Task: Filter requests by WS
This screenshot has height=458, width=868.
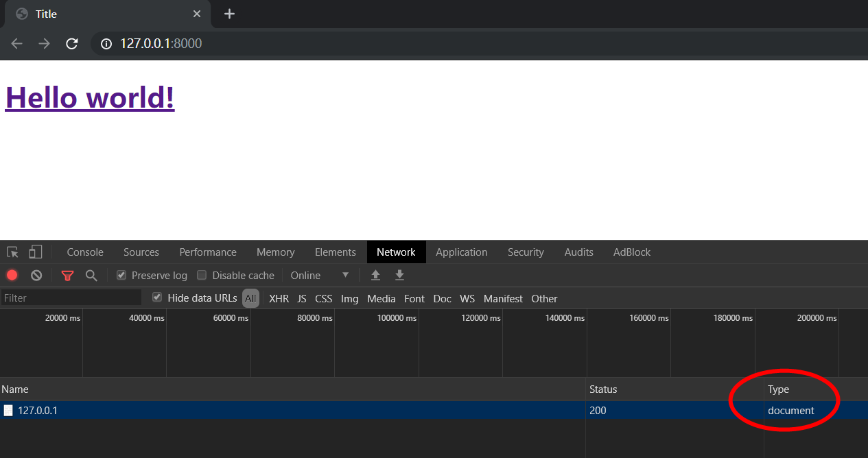Action: pyautogui.click(x=467, y=299)
